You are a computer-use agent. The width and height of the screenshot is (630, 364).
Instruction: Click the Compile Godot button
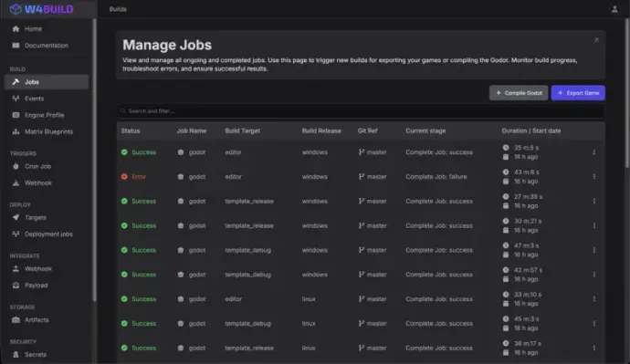click(519, 93)
